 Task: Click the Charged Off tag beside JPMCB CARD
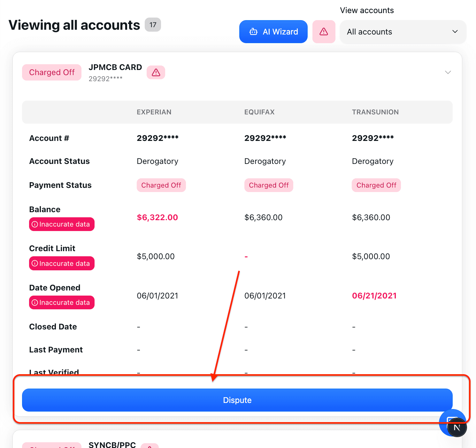pyautogui.click(x=52, y=73)
